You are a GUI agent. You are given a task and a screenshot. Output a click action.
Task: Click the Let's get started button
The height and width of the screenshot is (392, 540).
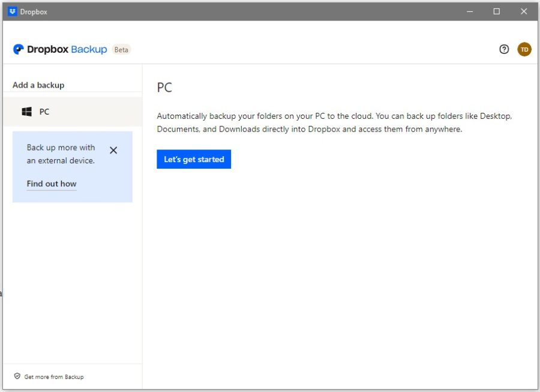pos(194,159)
